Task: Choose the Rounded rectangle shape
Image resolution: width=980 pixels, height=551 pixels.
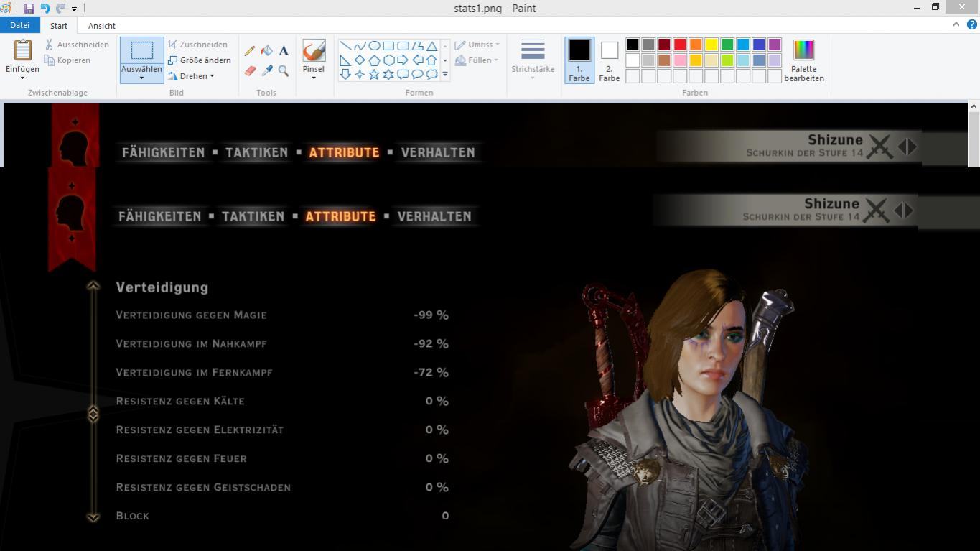Action: tap(403, 45)
